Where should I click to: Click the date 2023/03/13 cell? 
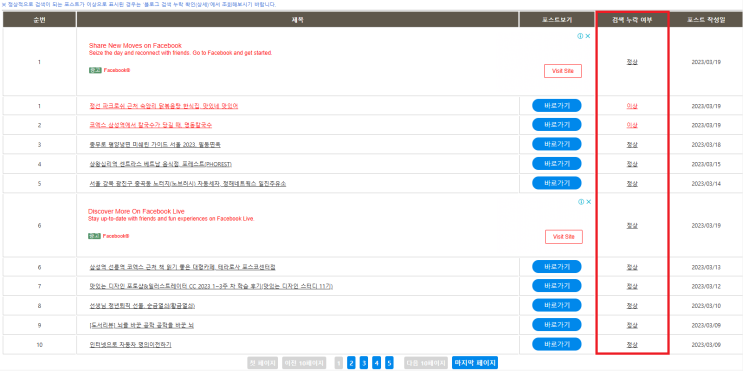706,267
